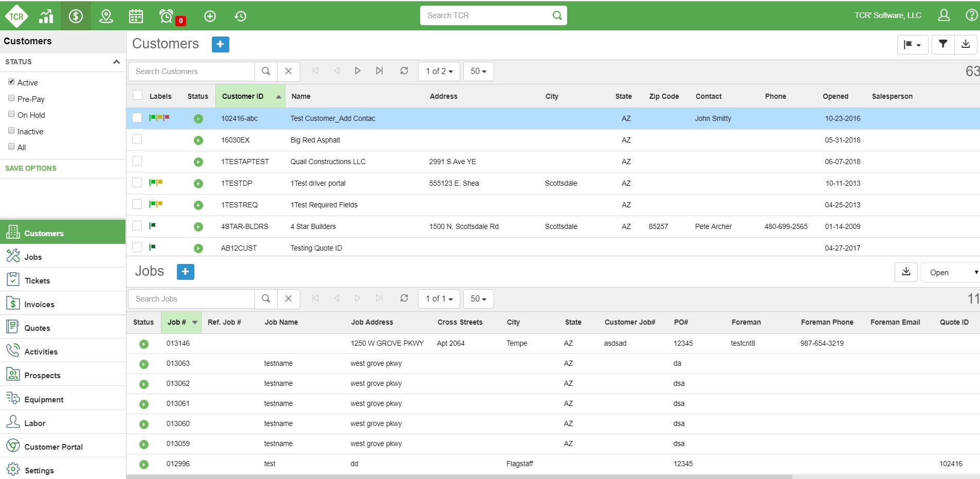This screenshot has width=980, height=479.
Task: Click into the Search Customers field
Action: click(191, 72)
